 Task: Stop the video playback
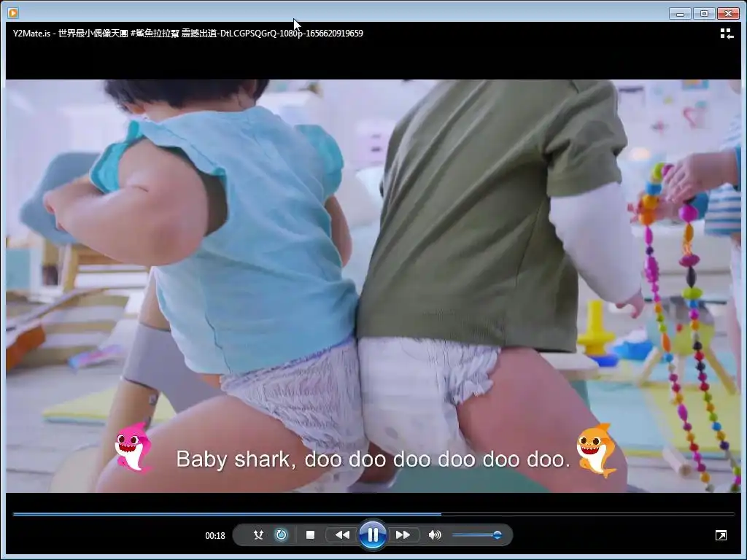click(310, 534)
